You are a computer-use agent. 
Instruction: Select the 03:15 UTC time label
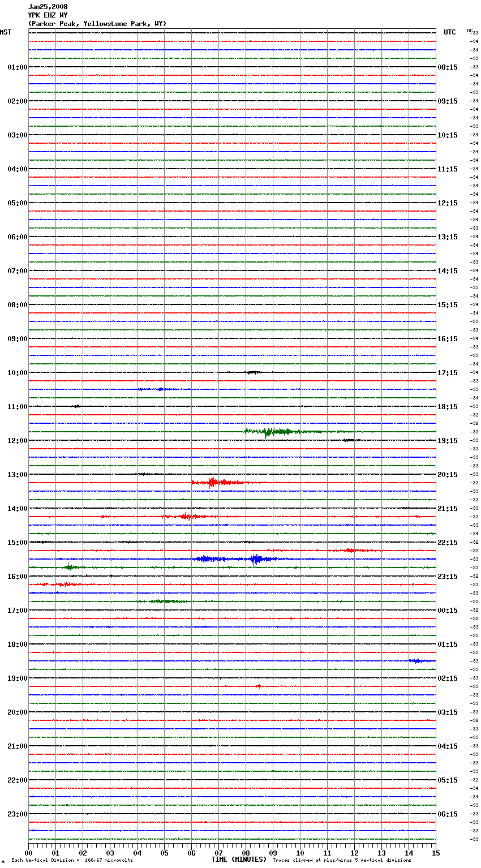pyautogui.click(x=448, y=712)
